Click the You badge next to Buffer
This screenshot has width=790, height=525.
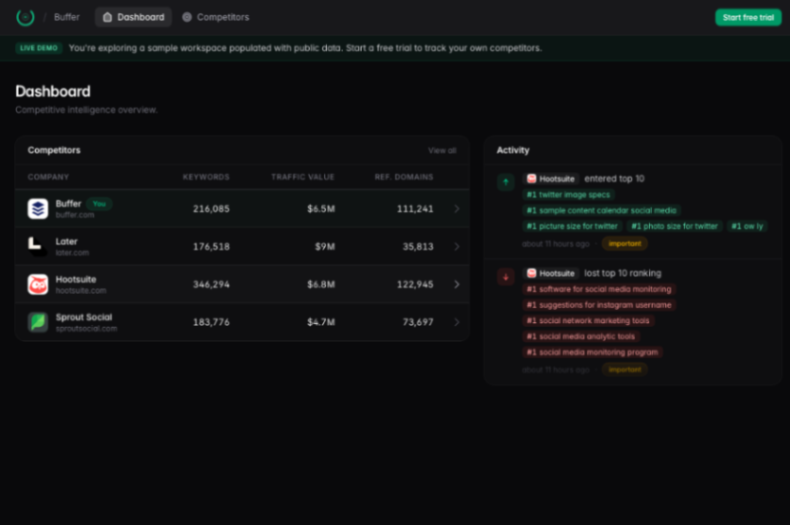[x=99, y=204]
